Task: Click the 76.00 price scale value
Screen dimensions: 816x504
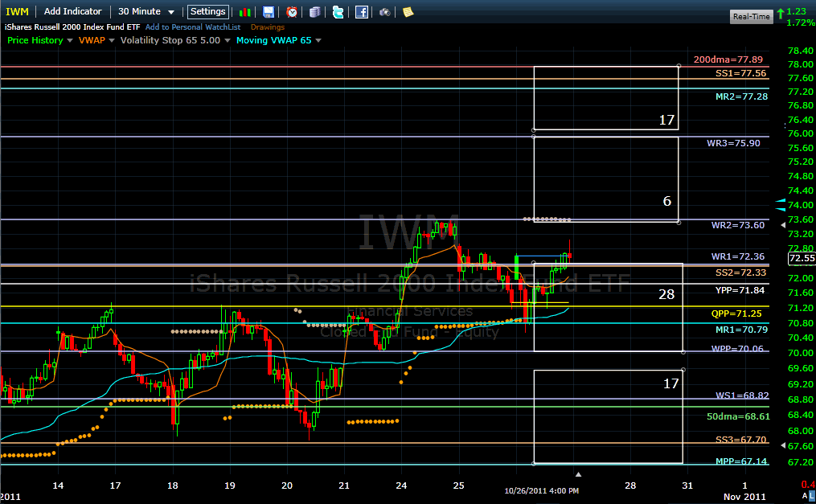Action: point(801,133)
